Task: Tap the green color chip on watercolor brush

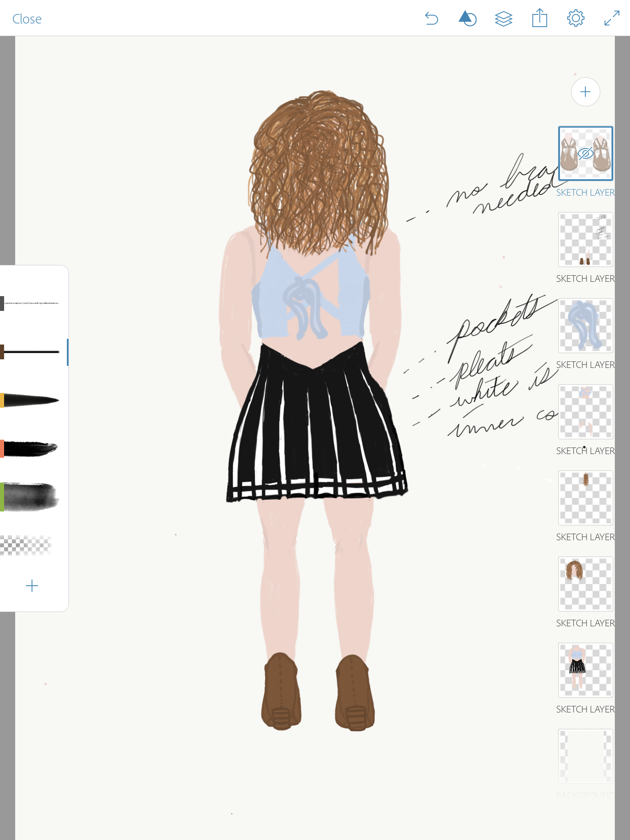Action: 2,497
